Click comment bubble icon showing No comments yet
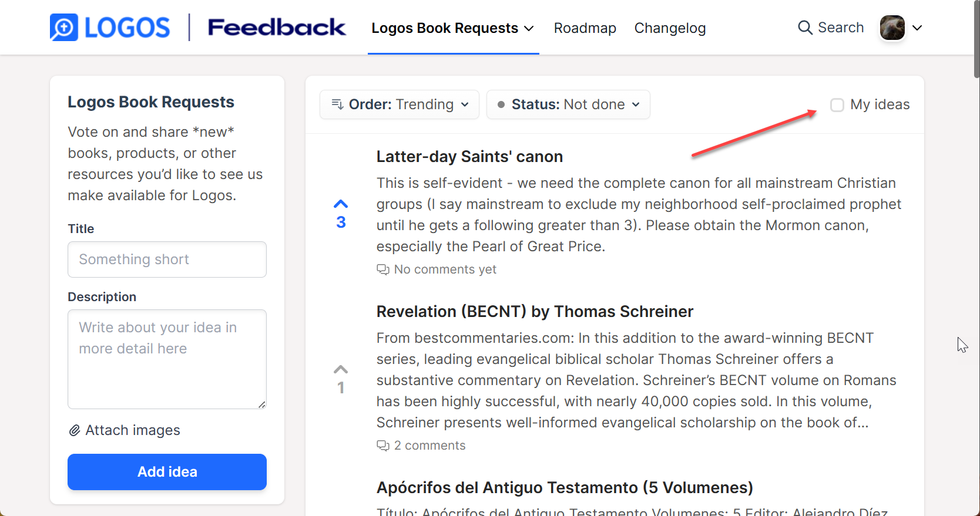This screenshot has height=516, width=980. pos(383,269)
